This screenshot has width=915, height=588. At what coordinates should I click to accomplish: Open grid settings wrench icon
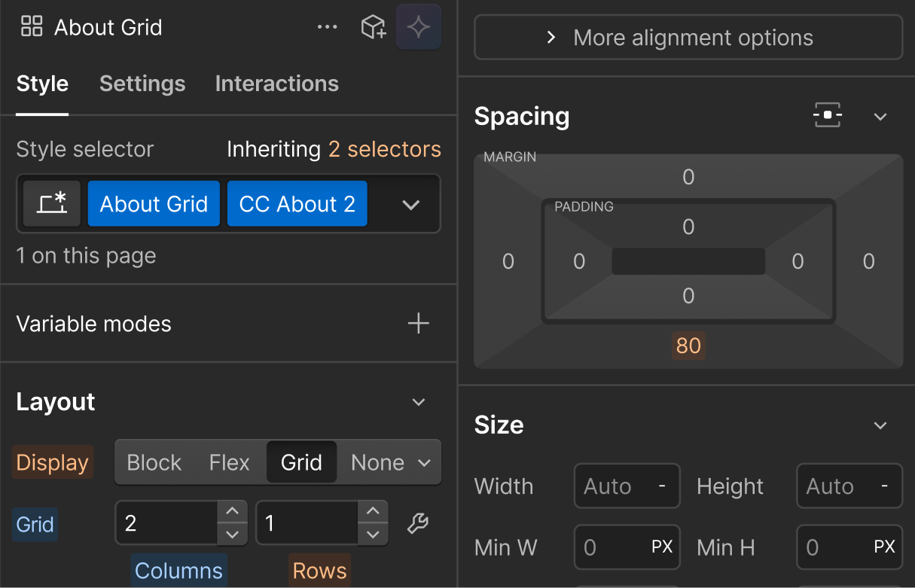coord(418,523)
